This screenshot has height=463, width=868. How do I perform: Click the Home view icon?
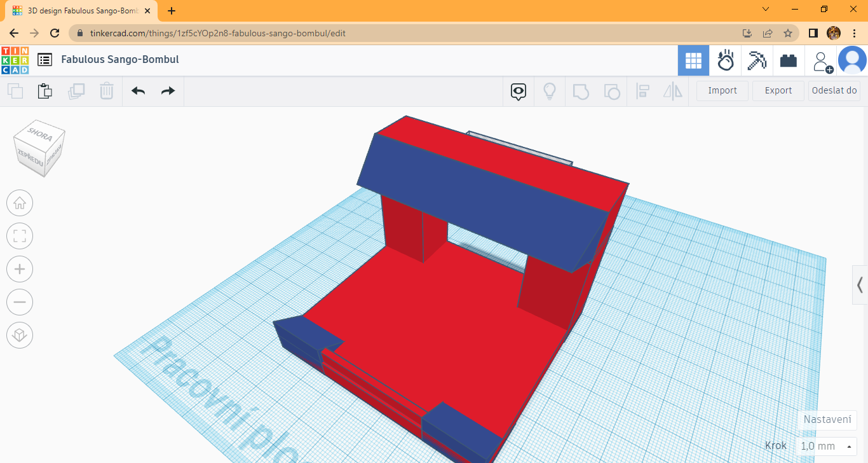(20, 203)
